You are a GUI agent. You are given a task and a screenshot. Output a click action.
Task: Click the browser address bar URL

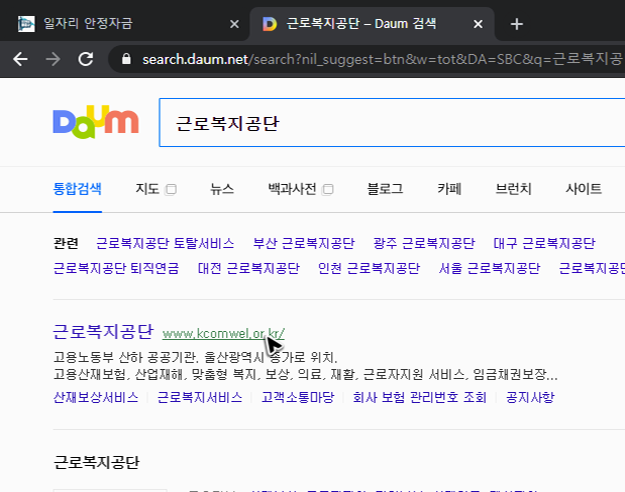[383, 59]
